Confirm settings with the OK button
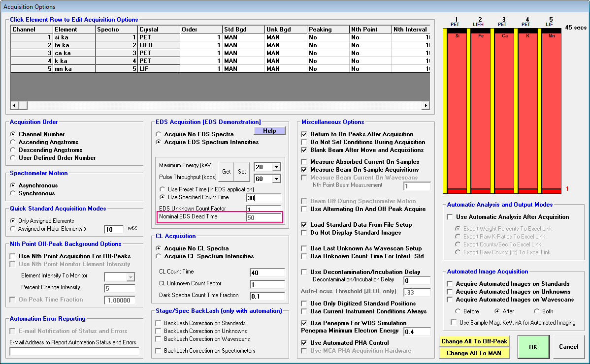Image resolution: width=590 pixels, height=364 pixels. (x=533, y=347)
